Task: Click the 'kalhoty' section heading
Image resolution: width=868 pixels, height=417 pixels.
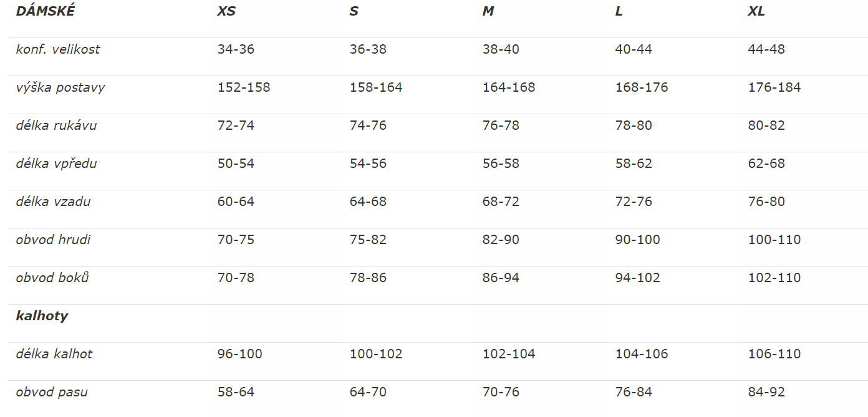Action: (x=42, y=316)
